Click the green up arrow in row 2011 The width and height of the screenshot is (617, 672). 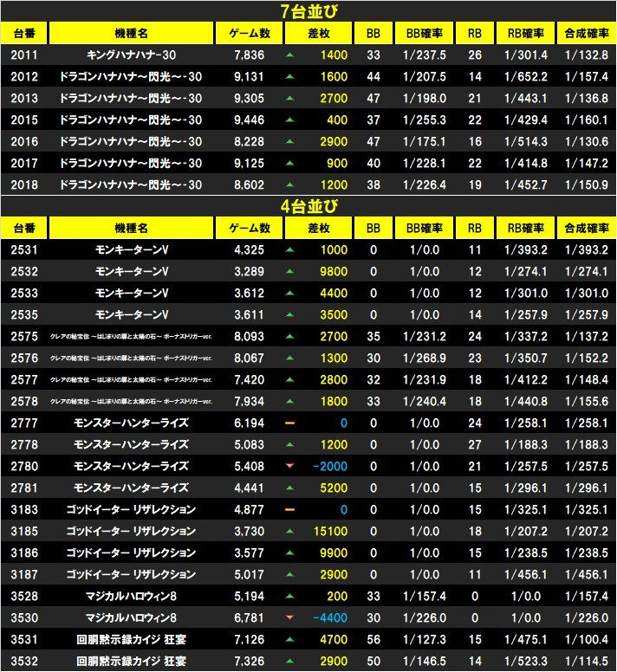(289, 55)
